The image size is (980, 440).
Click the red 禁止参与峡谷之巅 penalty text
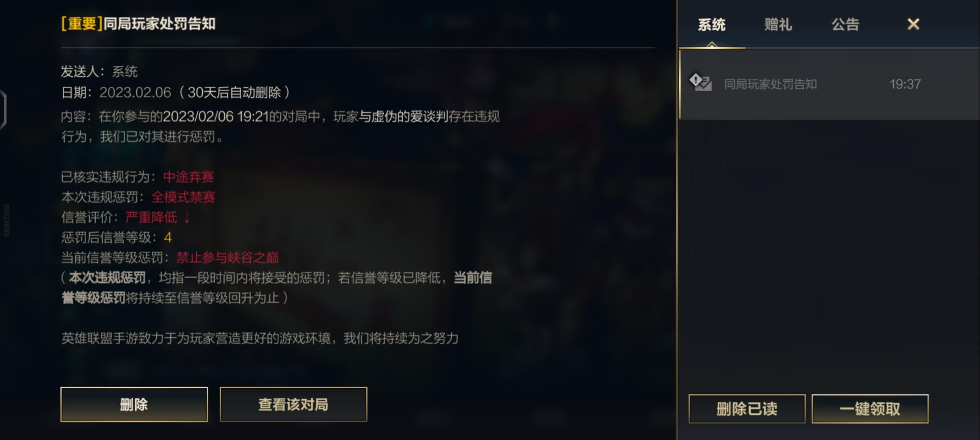[x=227, y=257]
